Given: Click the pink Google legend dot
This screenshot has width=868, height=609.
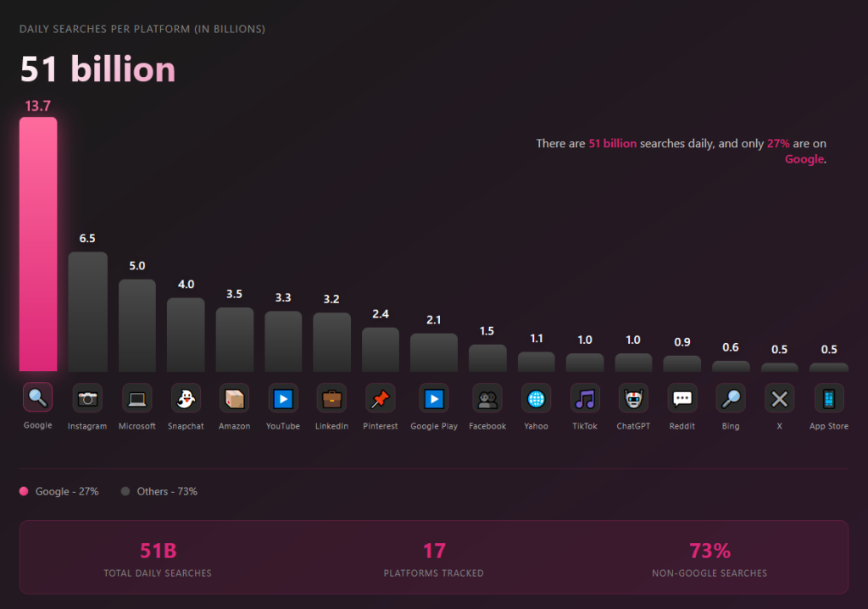Looking at the screenshot, I should coord(24,491).
